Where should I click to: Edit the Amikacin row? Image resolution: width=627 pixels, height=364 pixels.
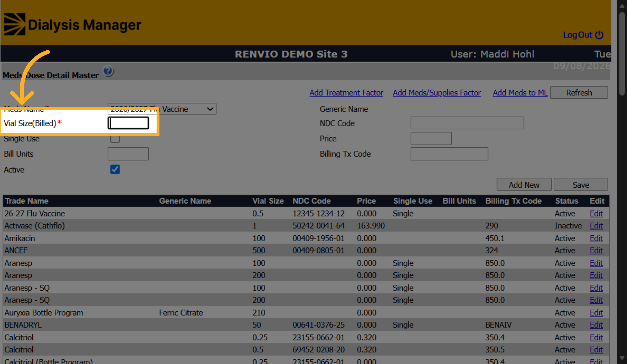596,238
